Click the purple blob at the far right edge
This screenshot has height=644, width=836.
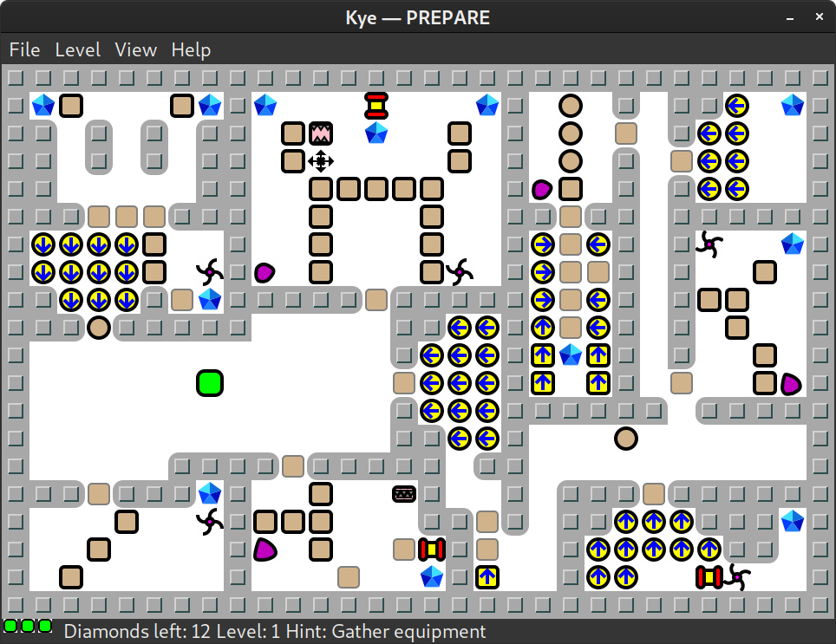(x=791, y=383)
